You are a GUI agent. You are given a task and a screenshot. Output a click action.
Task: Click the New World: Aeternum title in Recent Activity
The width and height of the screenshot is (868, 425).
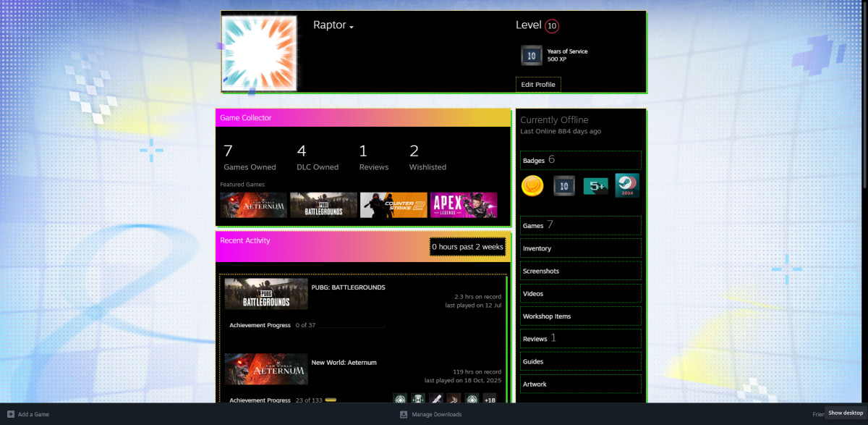pyautogui.click(x=344, y=363)
